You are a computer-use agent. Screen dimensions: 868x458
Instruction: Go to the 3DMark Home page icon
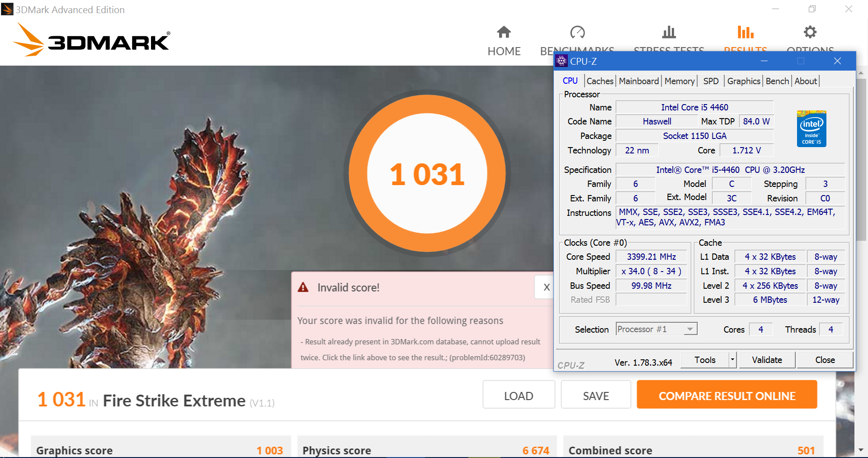(504, 32)
